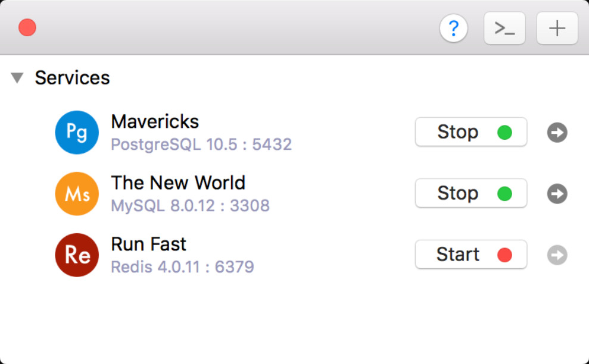The width and height of the screenshot is (589, 364).
Task: Select the orange Ms MySQL icon
Action: pyautogui.click(x=77, y=194)
